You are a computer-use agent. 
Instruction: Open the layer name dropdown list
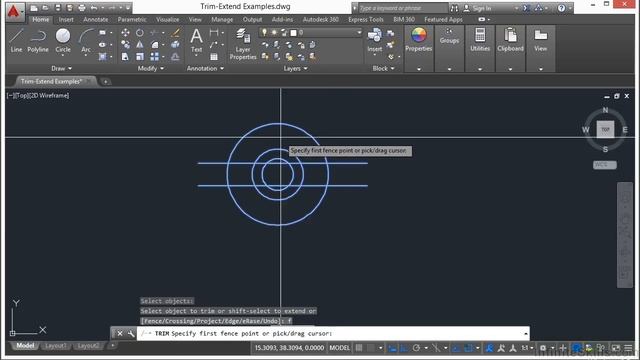point(359,32)
